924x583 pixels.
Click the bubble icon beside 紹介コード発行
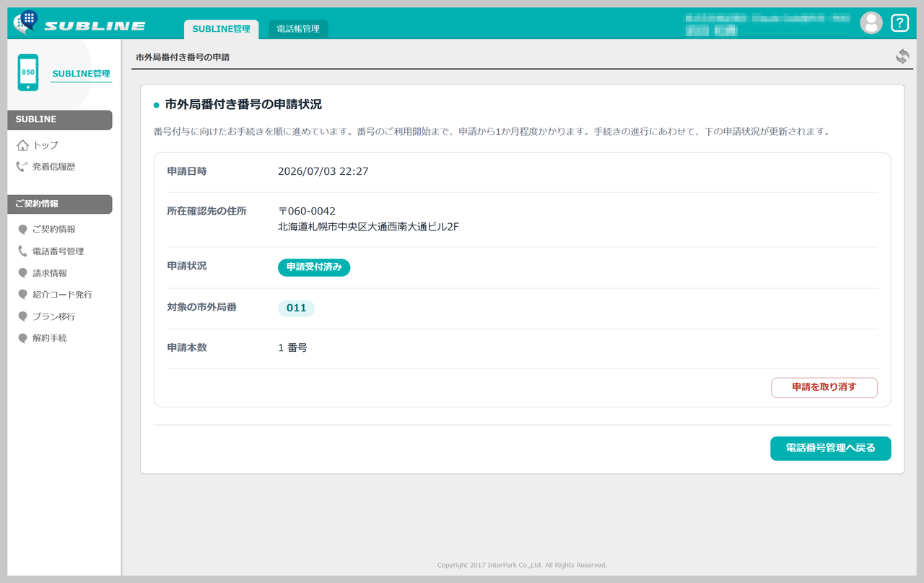[x=23, y=295]
